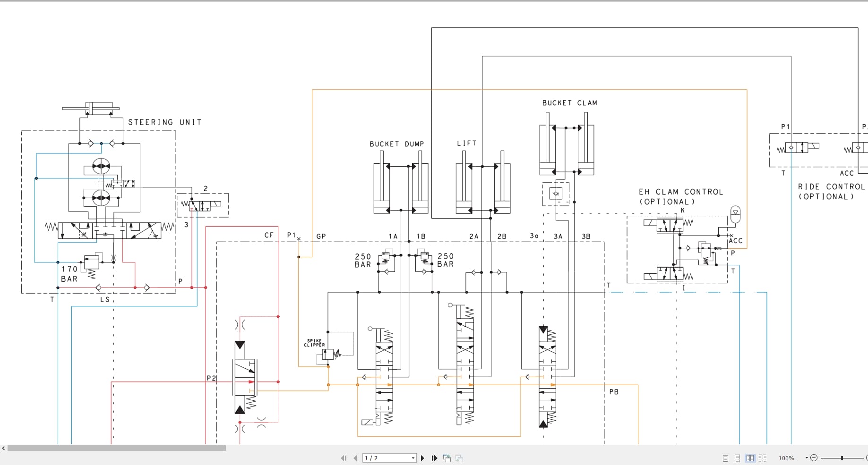Open the page number dropdown arrow

[x=413, y=458]
